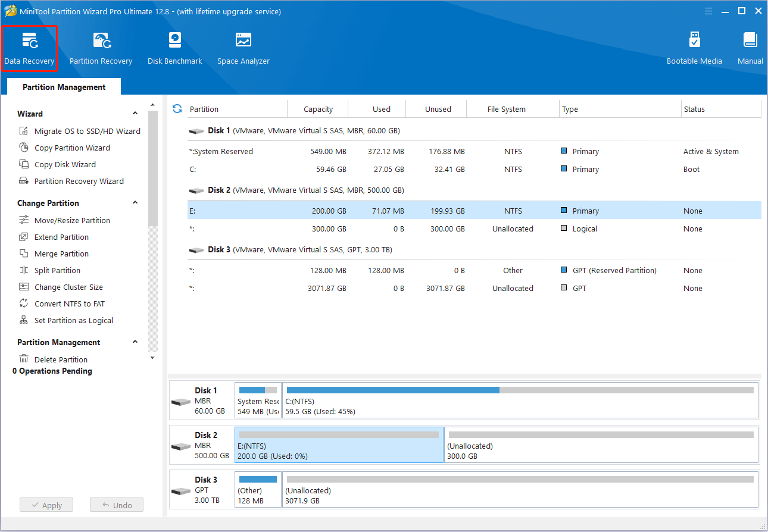The height and width of the screenshot is (532, 768).
Task: Sort by Type column header
Action: click(x=620, y=109)
